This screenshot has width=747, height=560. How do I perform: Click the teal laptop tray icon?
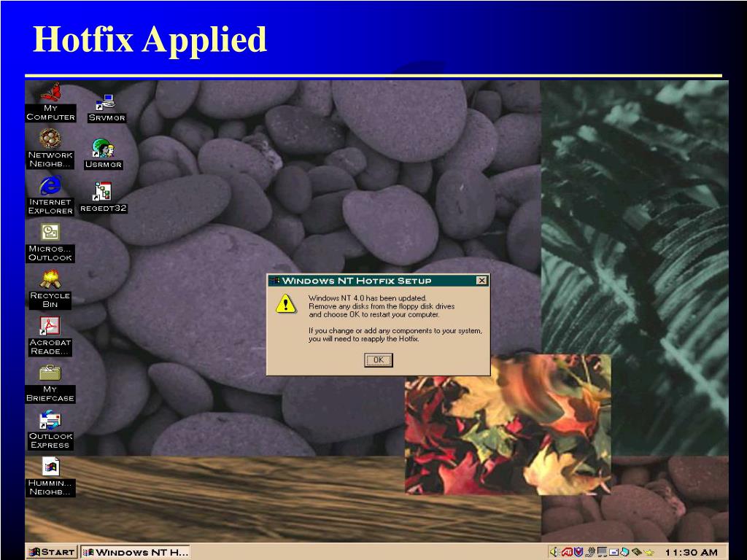[624, 552]
